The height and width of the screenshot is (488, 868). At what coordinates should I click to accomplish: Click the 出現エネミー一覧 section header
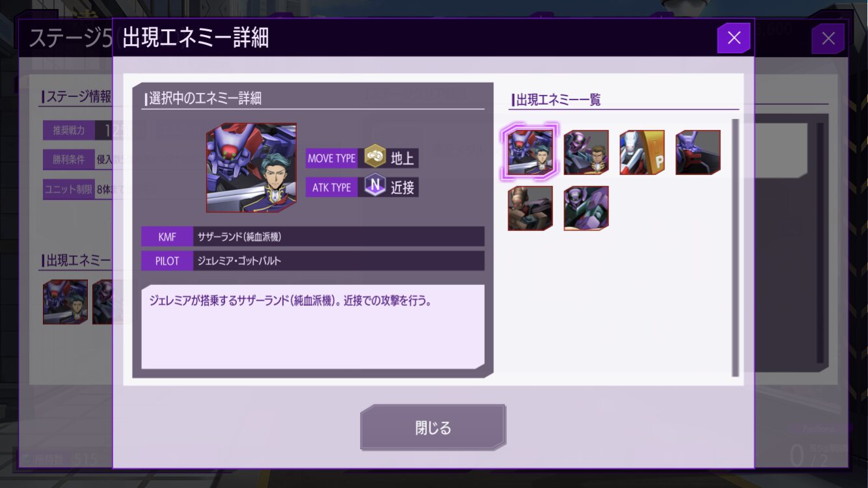(558, 100)
